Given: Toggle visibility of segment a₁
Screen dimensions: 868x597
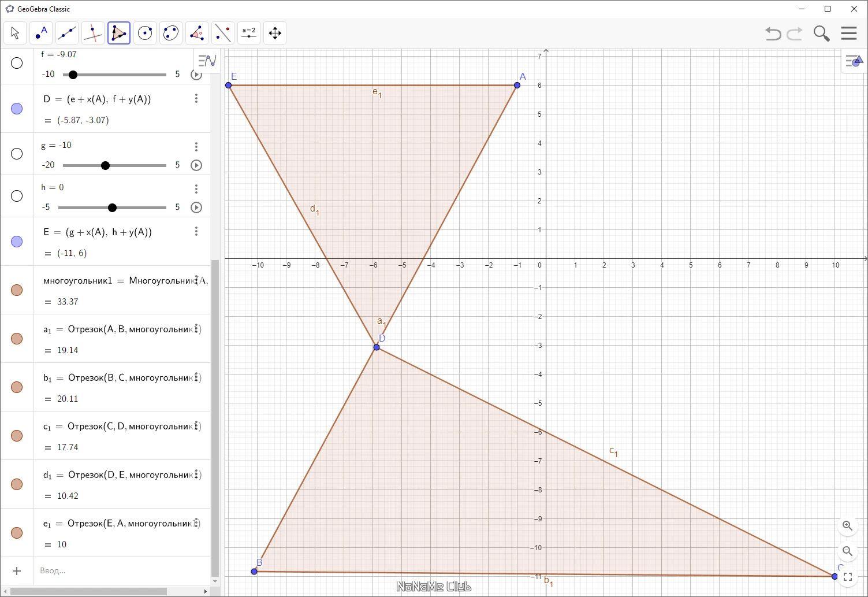Looking at the screenshot, I should (x=17, y=339).
